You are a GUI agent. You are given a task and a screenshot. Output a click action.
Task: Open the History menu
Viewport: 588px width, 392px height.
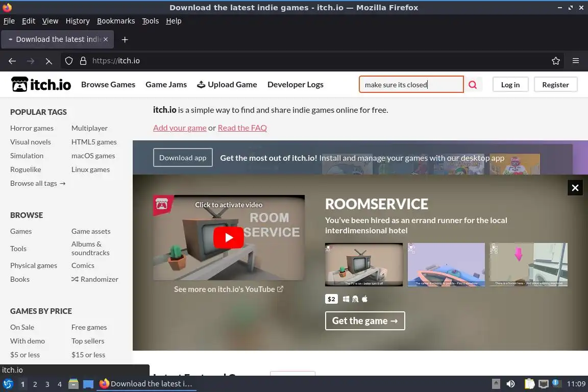(x=78, y=21)
